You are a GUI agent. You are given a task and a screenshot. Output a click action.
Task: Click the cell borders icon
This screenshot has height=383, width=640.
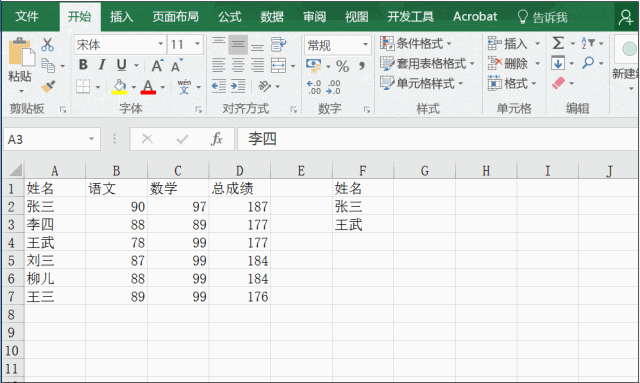83,86
